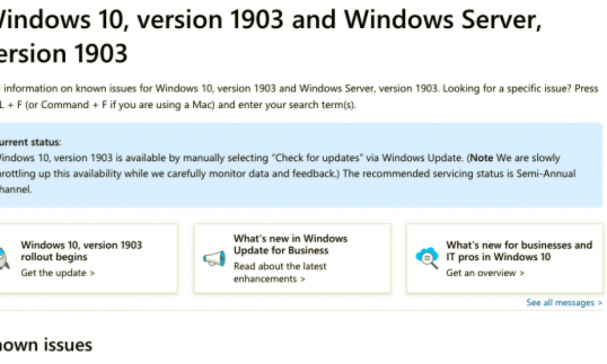Open the "Get an overview" link
The height and width of the screenshot is (364, 607).
[x=485, y=273]
